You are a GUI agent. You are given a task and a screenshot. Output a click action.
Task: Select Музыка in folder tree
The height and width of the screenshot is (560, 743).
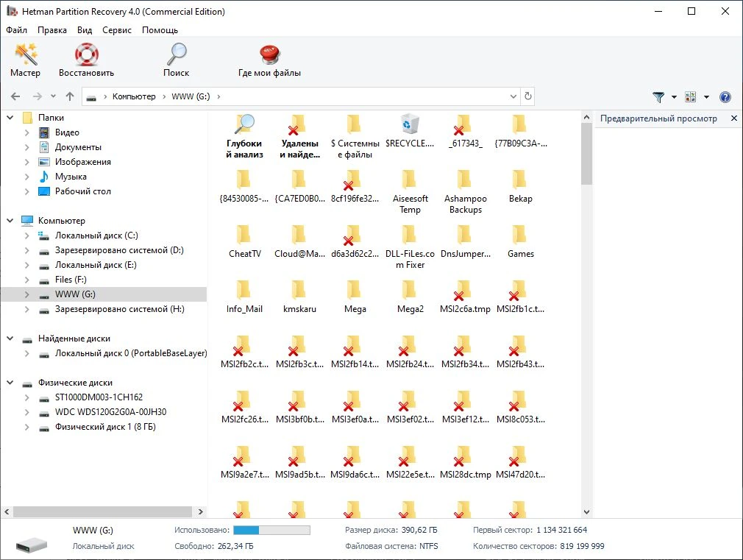[71, 177]
